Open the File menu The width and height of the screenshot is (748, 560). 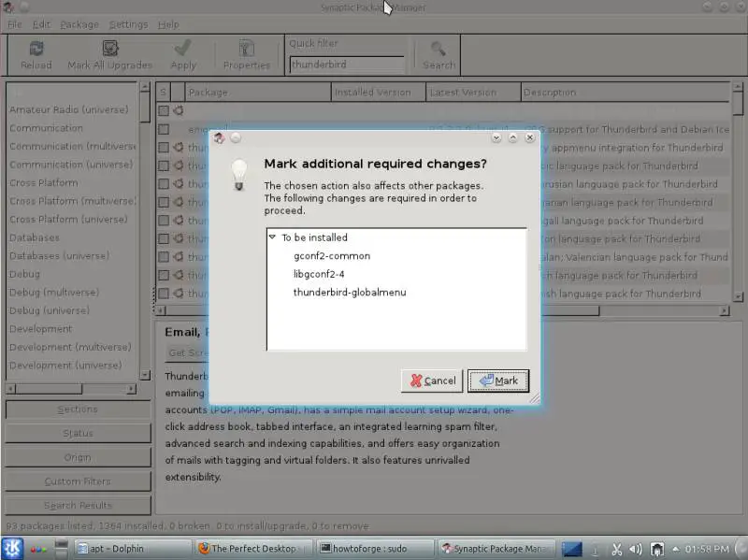(15, 24)
